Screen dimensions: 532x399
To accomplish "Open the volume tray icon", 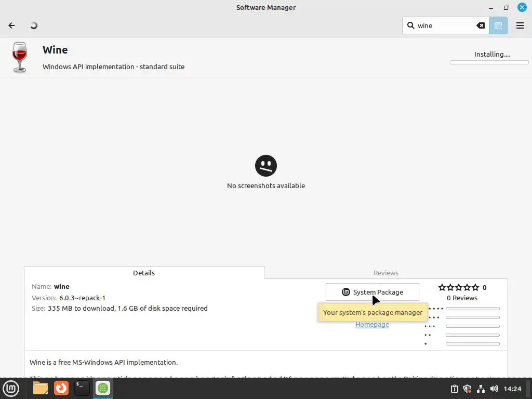I will [494, 389].
